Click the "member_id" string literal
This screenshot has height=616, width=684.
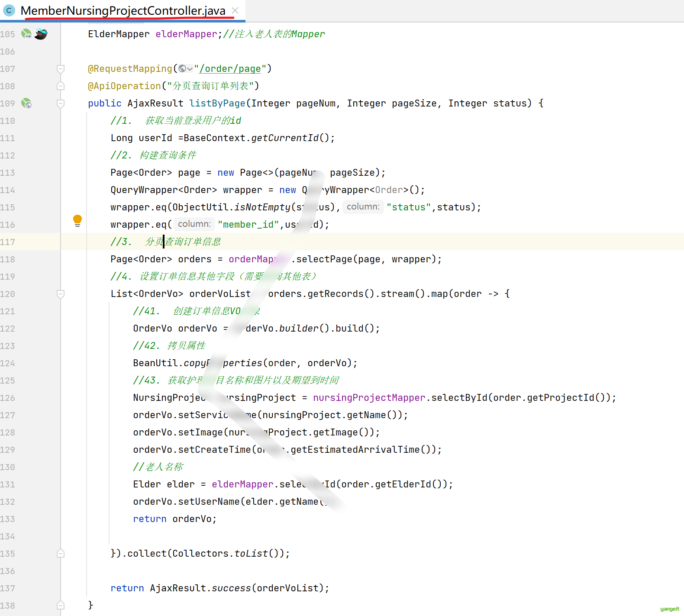(248, 224)
